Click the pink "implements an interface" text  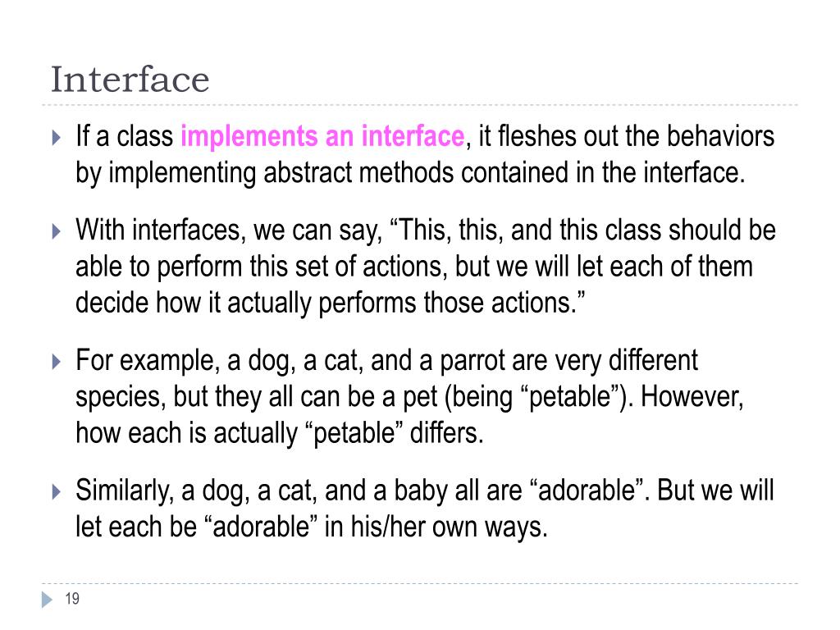point(322,136)
